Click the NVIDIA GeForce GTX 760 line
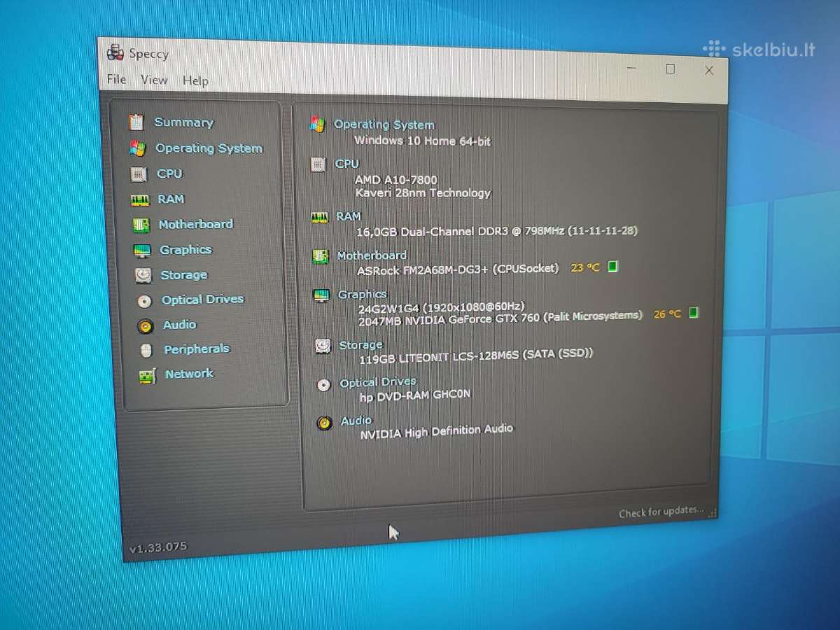This screenshot has height=630, width=840. point(500,318)
